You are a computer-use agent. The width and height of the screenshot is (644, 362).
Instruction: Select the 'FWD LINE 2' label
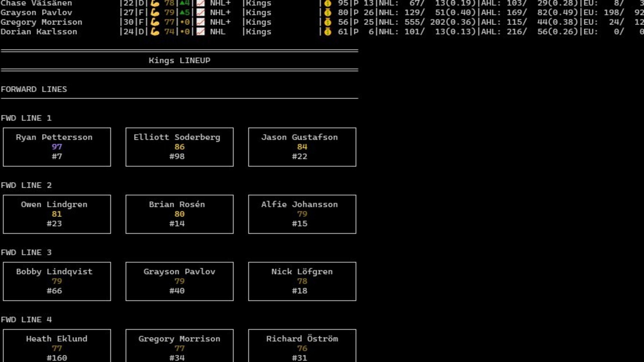tap(26, 185)
